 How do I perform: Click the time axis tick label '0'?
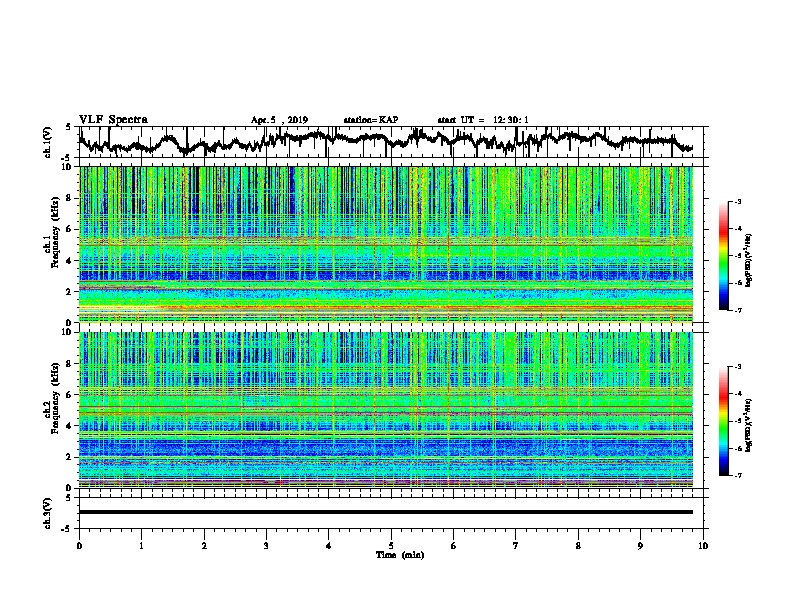coord(79,546)
